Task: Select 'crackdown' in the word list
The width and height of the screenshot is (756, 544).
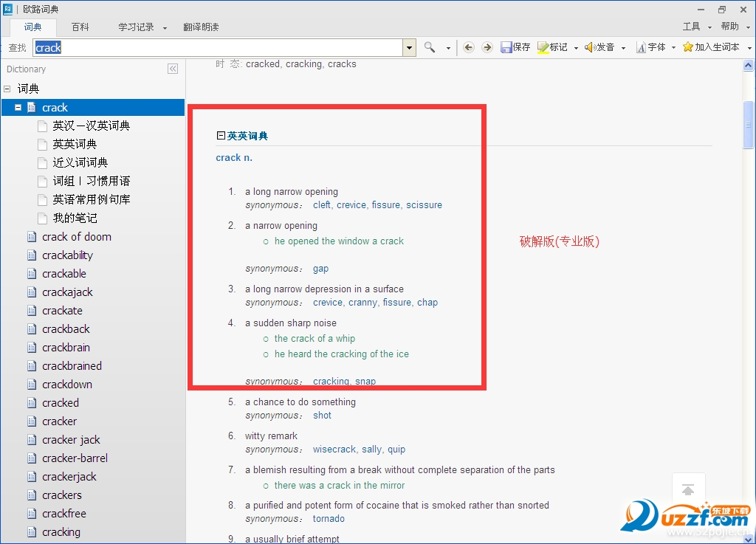Action: click(x=67, y=385)
